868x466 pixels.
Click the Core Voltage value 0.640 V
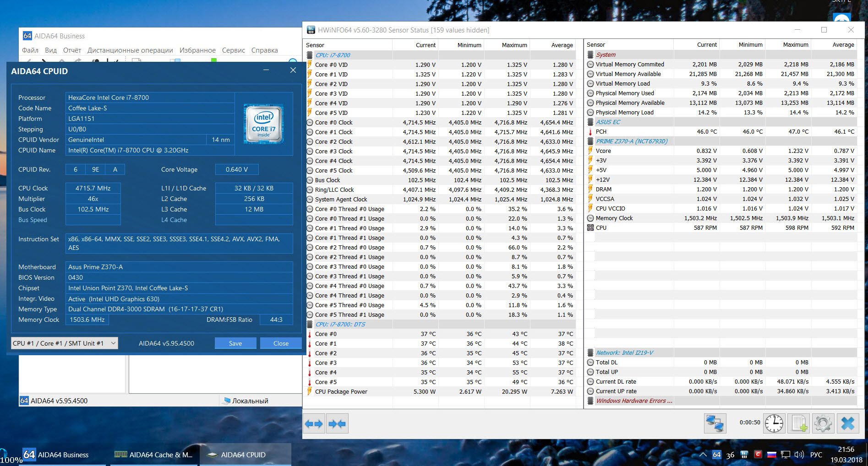pos(237,169)
